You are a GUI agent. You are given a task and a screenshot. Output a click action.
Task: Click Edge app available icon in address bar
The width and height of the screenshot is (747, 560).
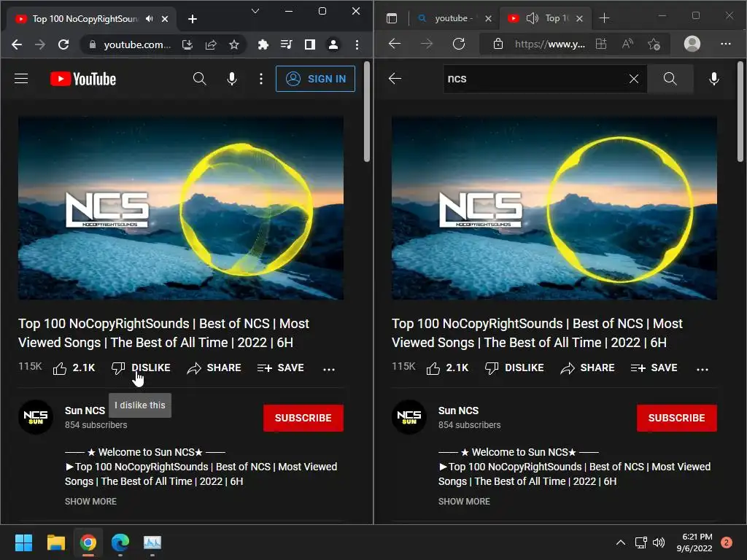coord(602,44)
